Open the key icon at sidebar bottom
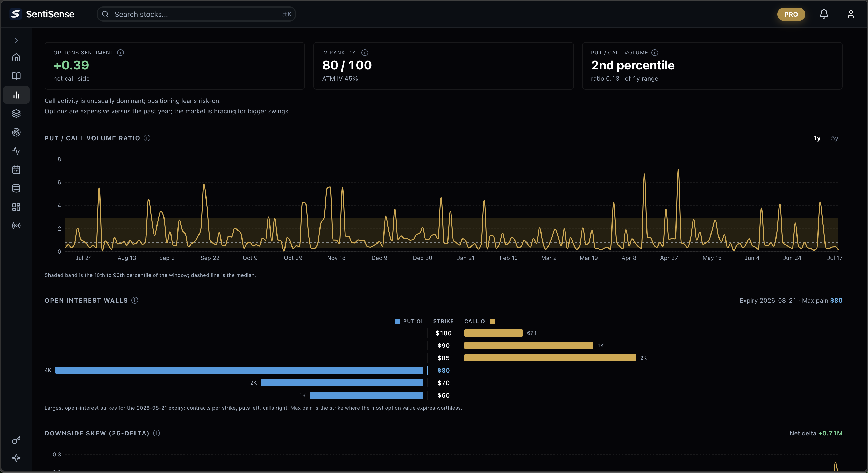 [x=16, y=440]
